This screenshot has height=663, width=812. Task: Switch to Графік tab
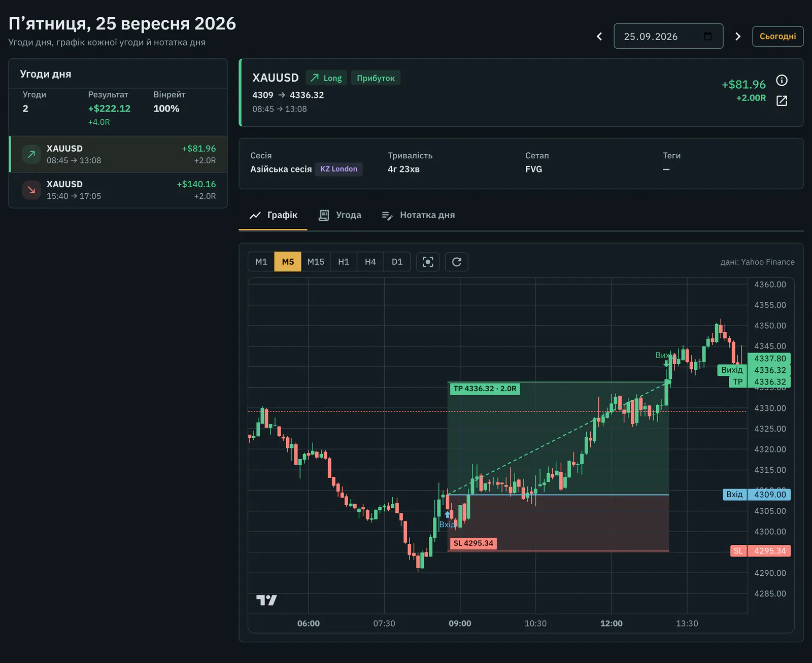[273, 215]
